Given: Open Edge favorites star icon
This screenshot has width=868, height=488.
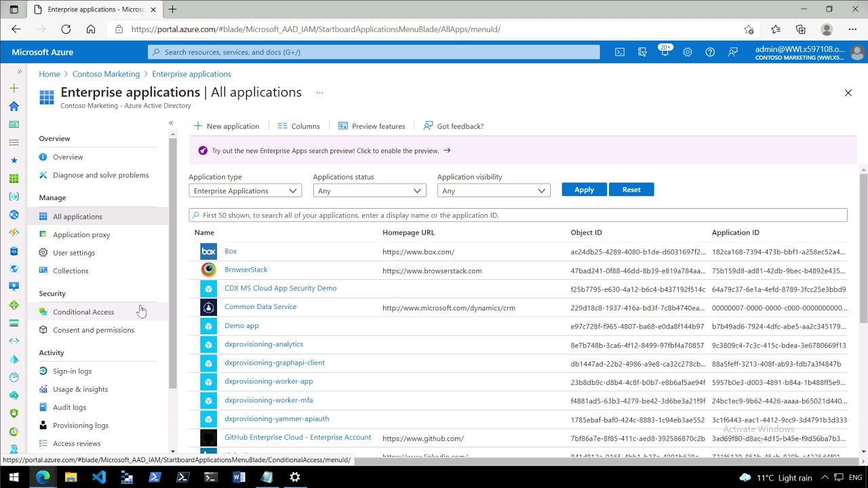Looking at the screenshot, I should pyautogui.click(x=775, y=29).
